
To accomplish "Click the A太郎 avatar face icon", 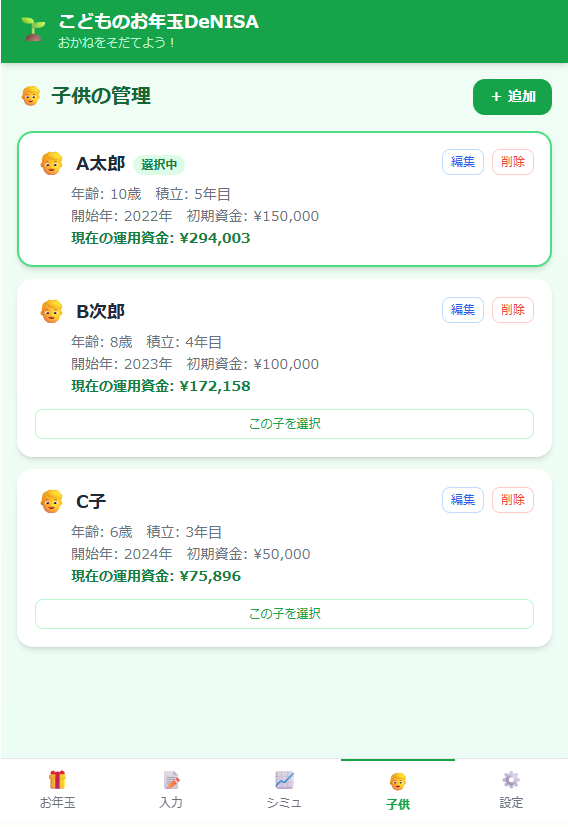I will coord(52,164).
